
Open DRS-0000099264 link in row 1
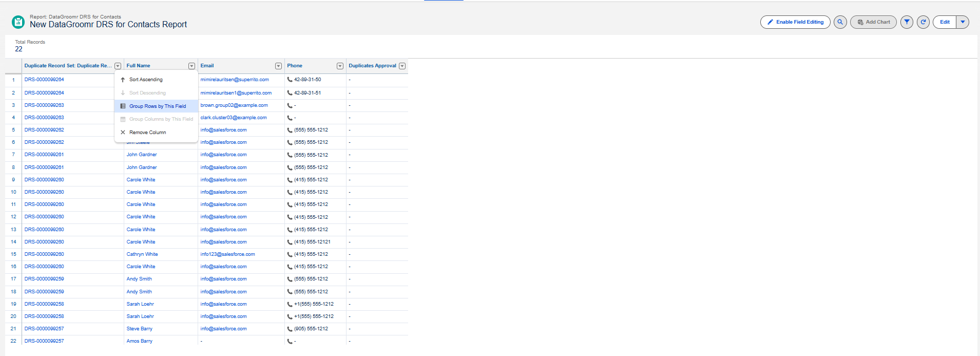pos(44,80)
